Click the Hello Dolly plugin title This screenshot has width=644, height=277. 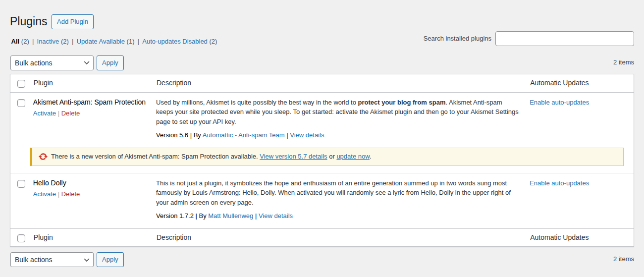[50, 183]
